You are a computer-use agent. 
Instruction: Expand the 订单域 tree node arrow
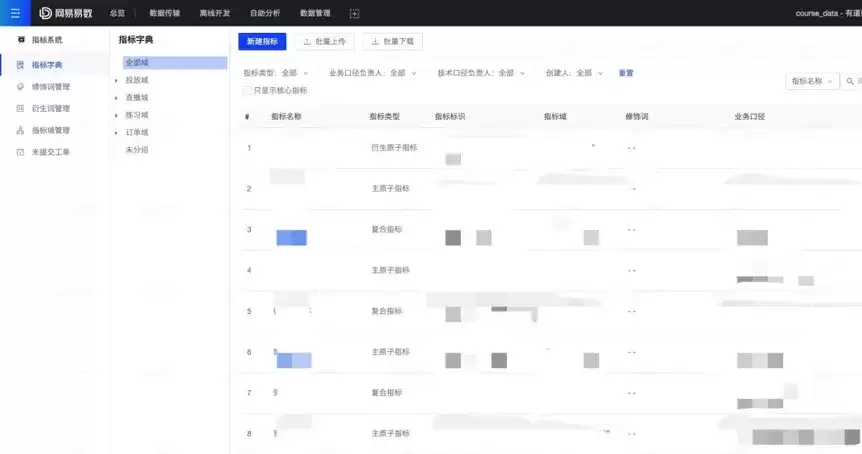click(x=116, y=133)
